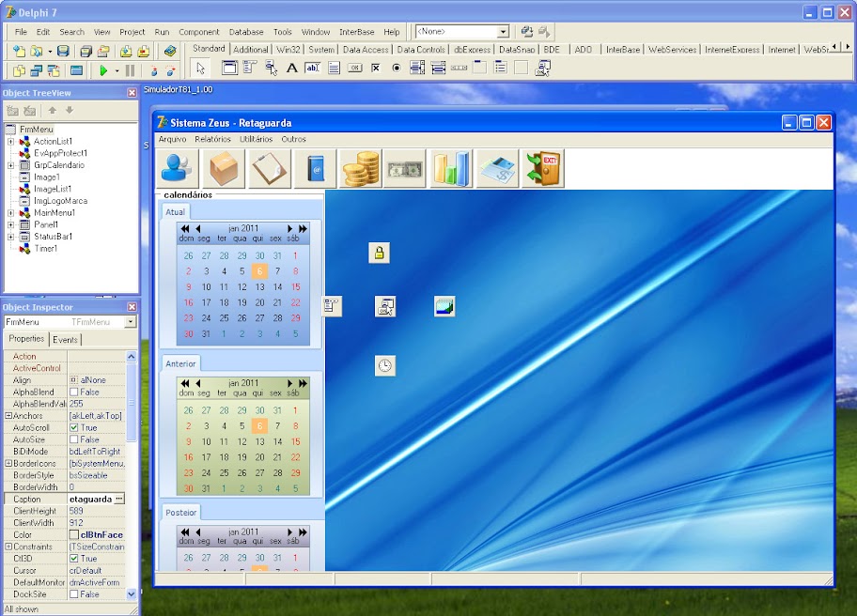Pick the RadioButton component from palette
Image resolution: width=857 pixels, height=616 pixels.
click(x=397, y=69)
